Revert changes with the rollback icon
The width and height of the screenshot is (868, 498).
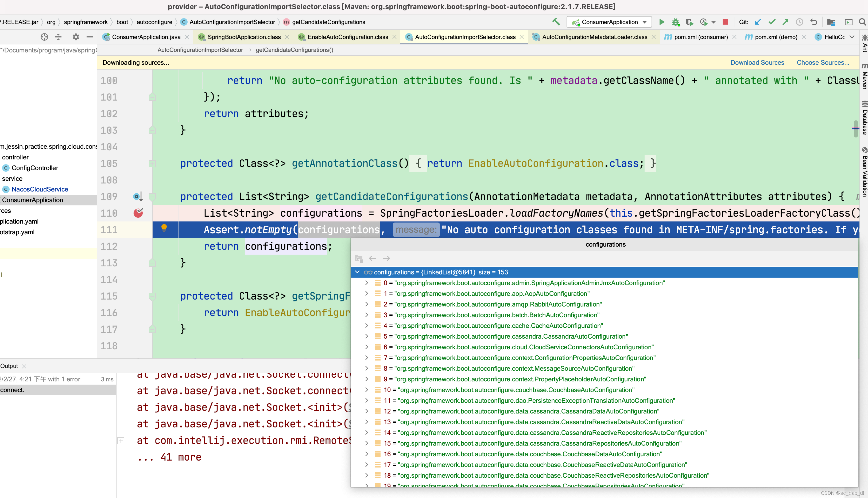pos(814,22)
